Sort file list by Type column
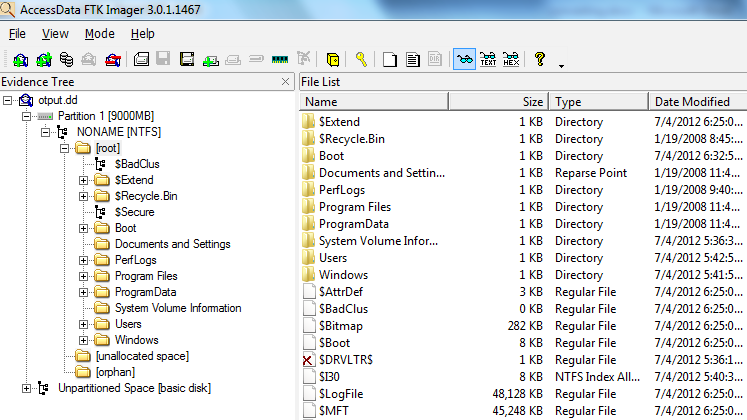The height and width of the screenshot is (420, 747). (x=599, y=102)
